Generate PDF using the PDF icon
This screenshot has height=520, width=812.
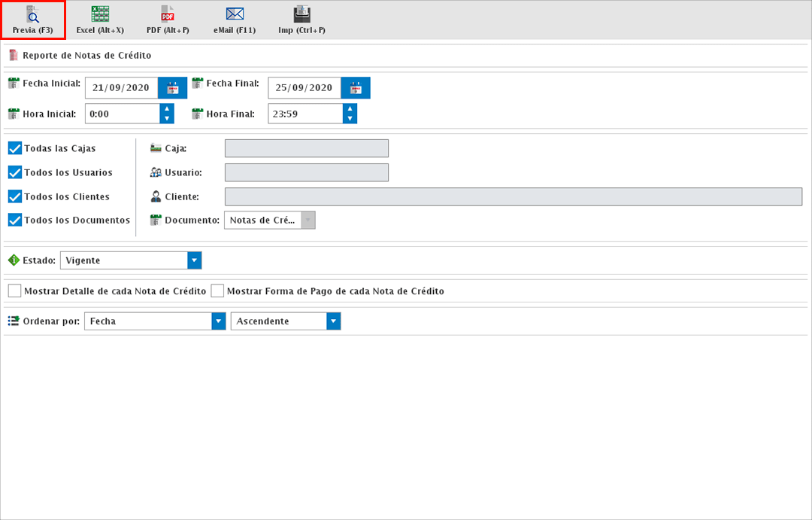(167, 15)
